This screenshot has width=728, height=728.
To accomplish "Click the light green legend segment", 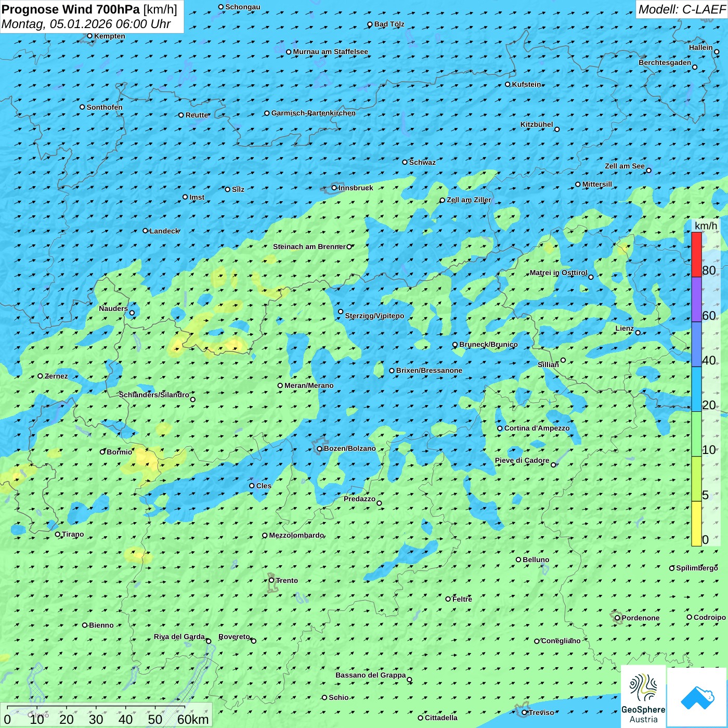I will [696, 434].
